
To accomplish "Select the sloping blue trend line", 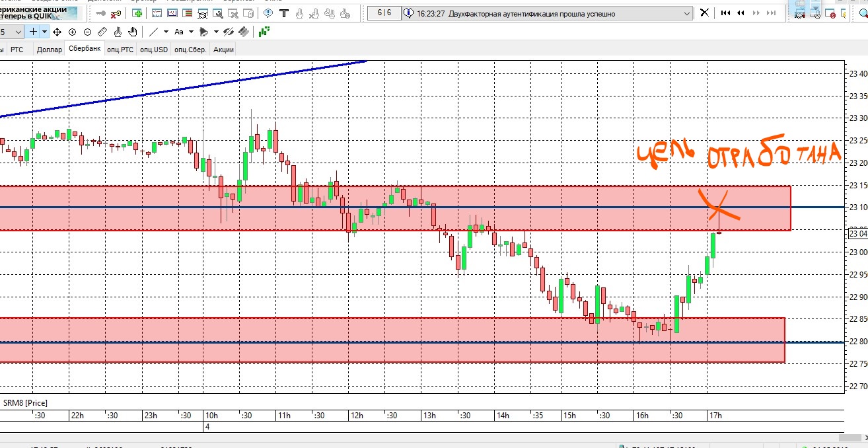I will pos(184,89).
